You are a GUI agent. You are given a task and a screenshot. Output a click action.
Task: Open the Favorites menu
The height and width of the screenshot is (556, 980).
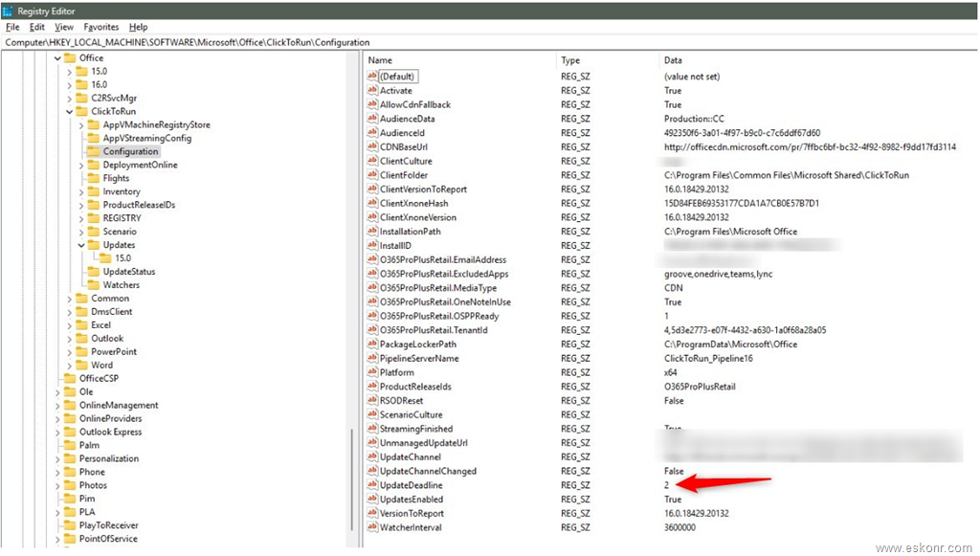(x=101, y=28)
